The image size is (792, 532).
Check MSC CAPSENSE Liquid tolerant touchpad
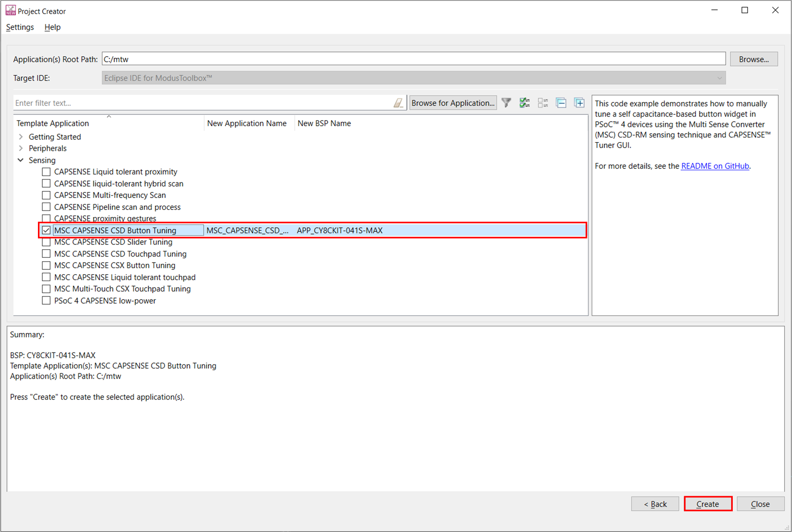pyautogui.click(x=46, y=277)
